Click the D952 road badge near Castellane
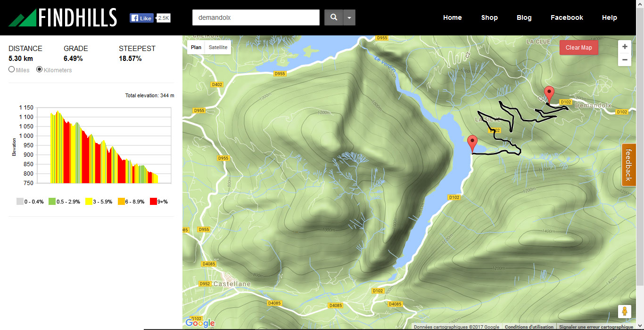 [205, 284]
